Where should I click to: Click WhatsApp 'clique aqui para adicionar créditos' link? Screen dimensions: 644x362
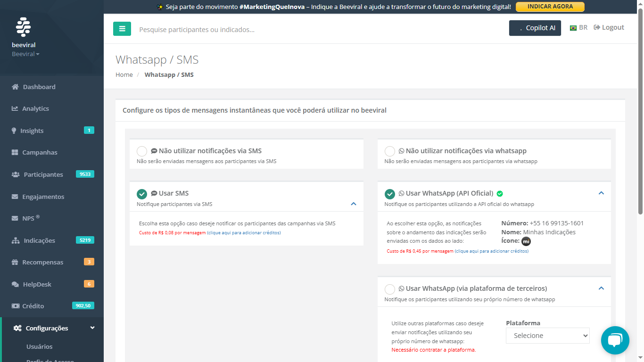492,251
